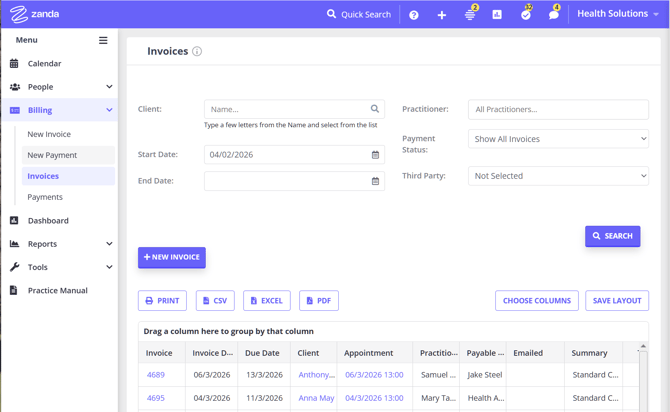Click the plus quick-add icon in header
The width and height of the screenshot is (670, 412).
tap(441, 15)
